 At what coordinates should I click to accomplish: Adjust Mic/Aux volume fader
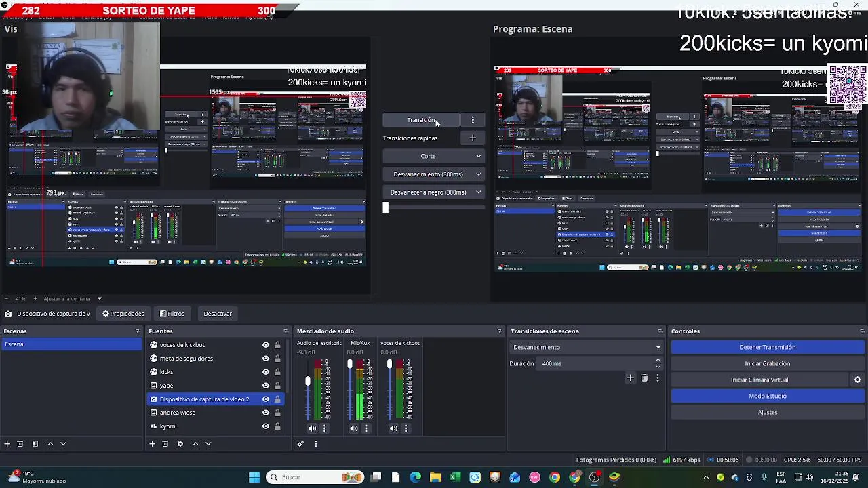(350, 364)
